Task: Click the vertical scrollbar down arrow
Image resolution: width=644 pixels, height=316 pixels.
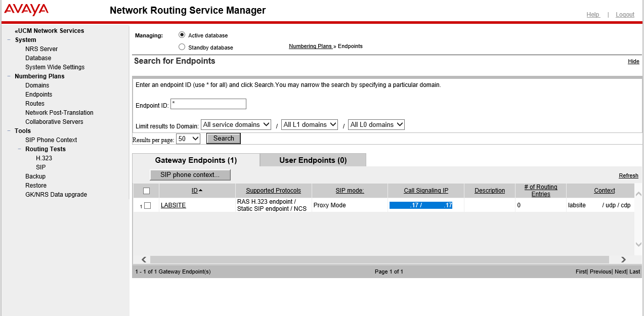Action: (638, 245)
